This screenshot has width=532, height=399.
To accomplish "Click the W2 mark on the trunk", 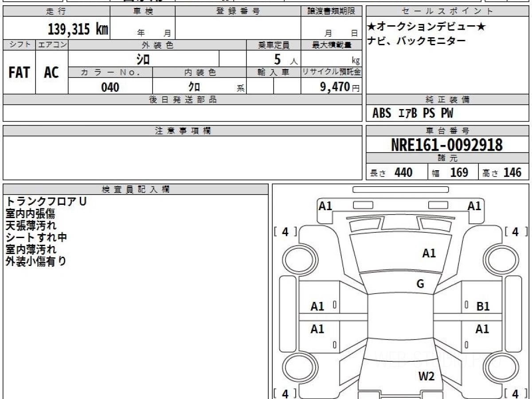I will click(x=426, y=377).
